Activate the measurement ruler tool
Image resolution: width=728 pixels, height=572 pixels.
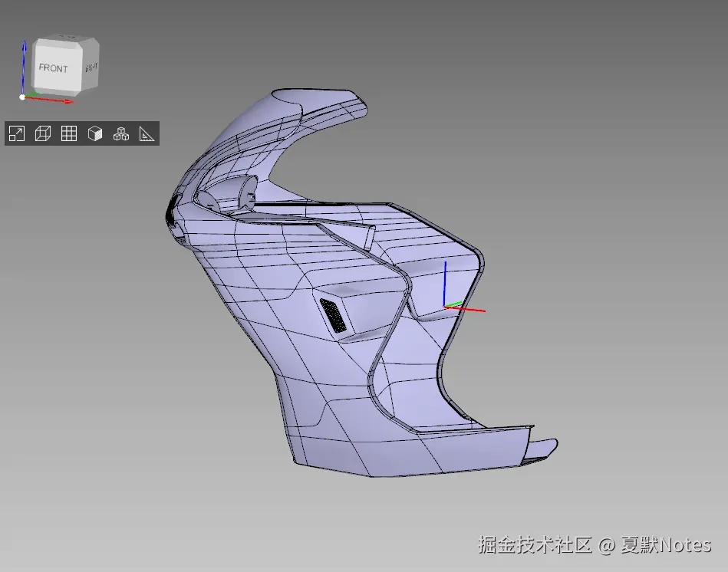pyautogui.click(x=146, y=133)
